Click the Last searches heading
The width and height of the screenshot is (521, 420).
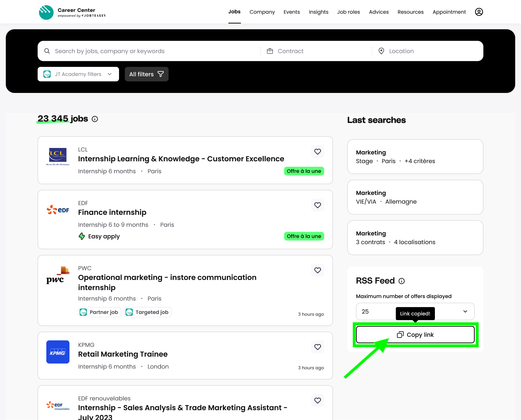tap(377, 120)
